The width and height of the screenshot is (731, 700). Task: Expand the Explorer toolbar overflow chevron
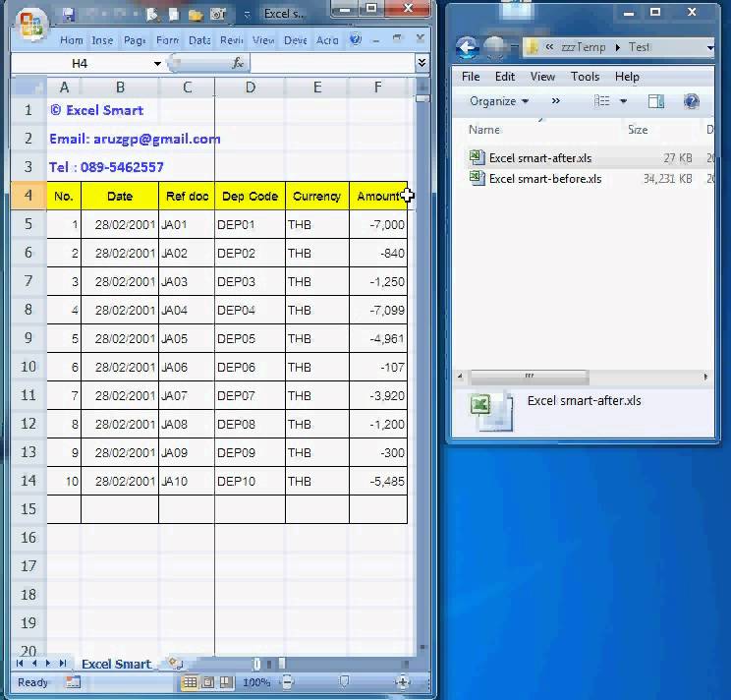point(555,100)
